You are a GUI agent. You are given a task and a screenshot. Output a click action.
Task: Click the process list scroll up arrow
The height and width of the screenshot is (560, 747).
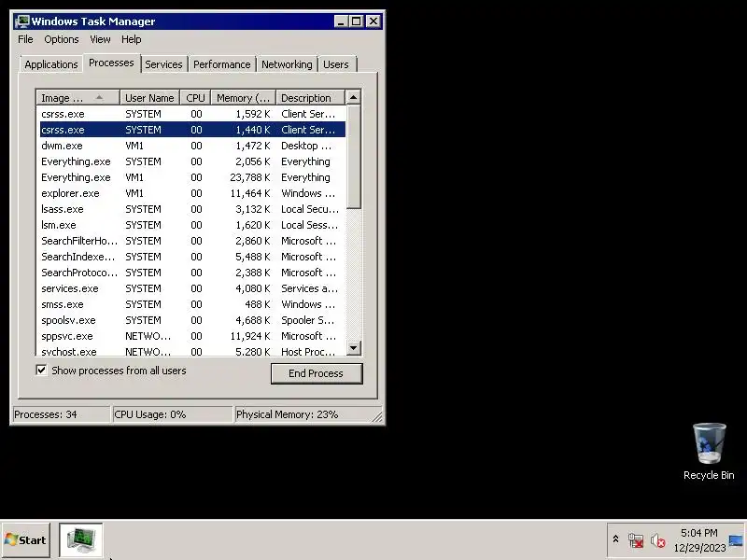tap(353, 97)
